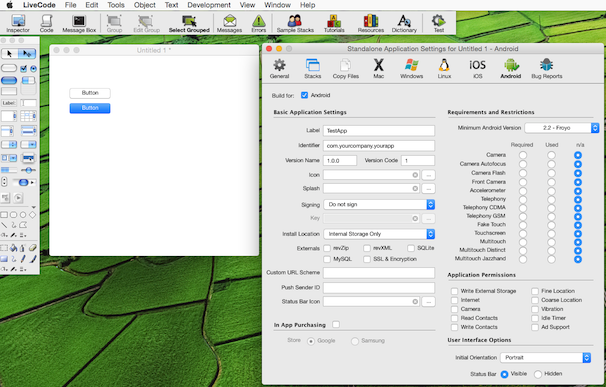Check the Internet permission

(x=454, y=300)
